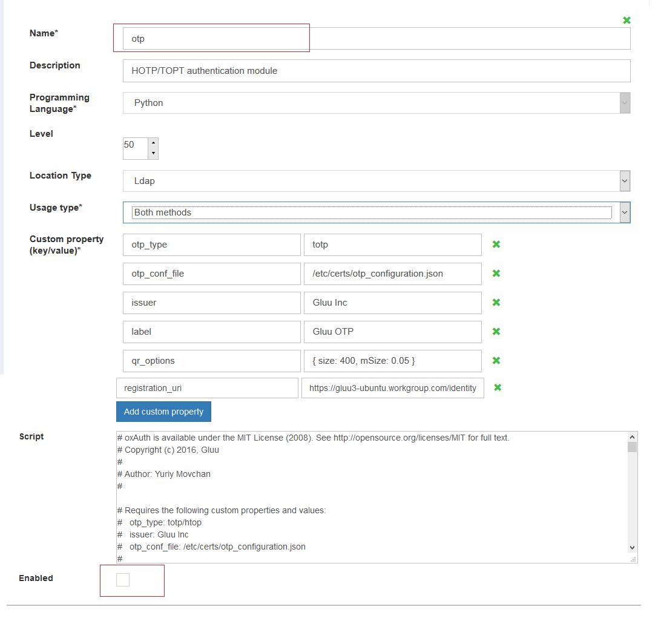This screenshot has width=661, height=644.
Task: Delete the qr_options custom property
Action: coord(496,361)
